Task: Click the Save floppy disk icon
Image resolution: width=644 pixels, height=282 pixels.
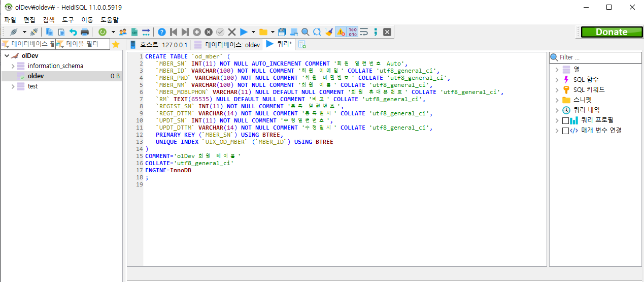Action: coord(282,32)
